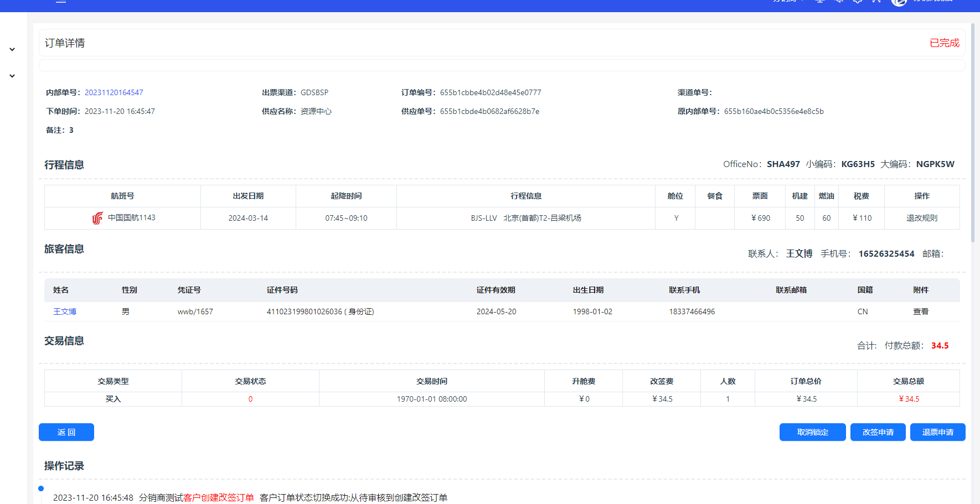Open passenger 王文博 name link
980x504 pixels.
65,311
